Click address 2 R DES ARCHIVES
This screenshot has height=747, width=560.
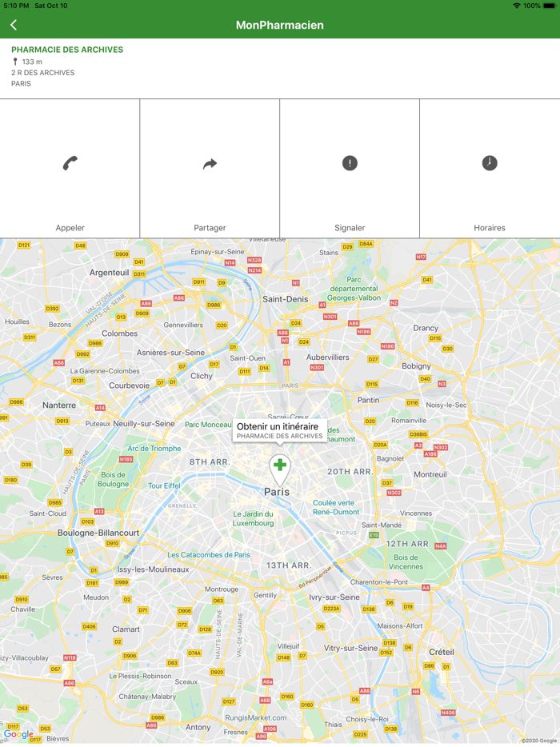[43, 73]
